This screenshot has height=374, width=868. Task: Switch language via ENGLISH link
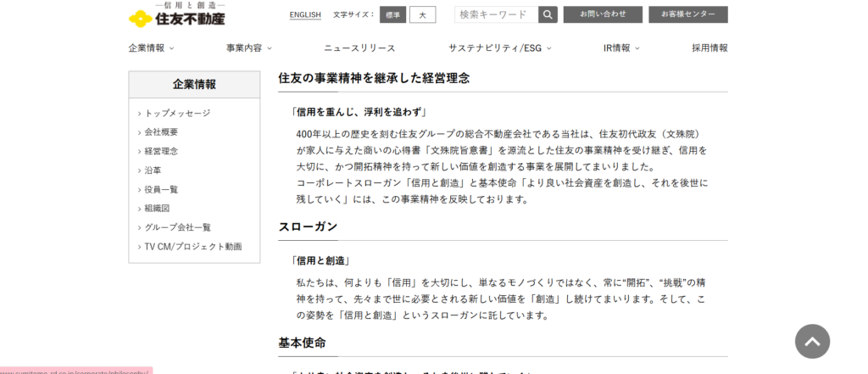(305, 15)
